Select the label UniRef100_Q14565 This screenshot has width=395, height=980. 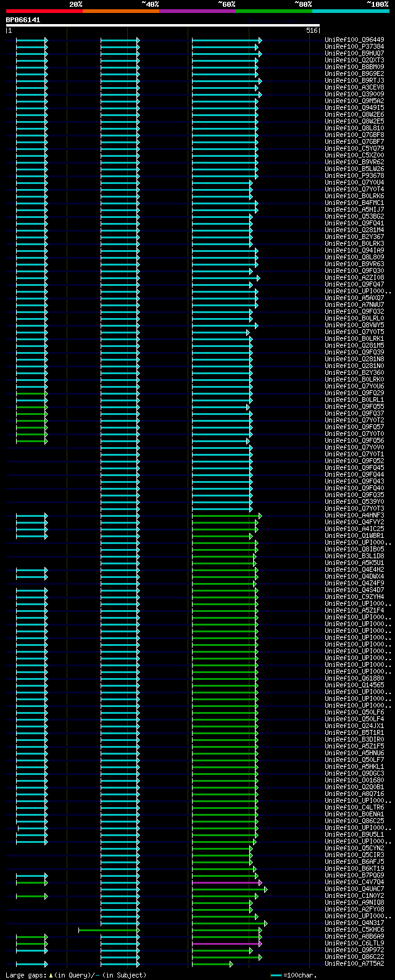click(354, 685)
